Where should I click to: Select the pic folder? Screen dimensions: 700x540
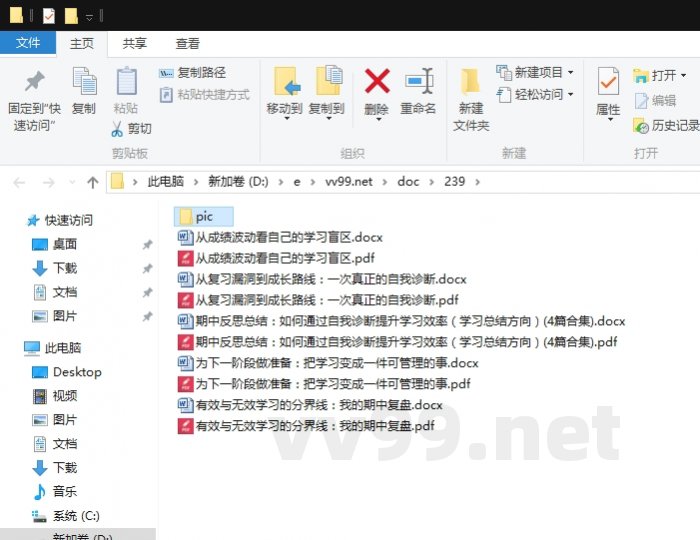204,217
